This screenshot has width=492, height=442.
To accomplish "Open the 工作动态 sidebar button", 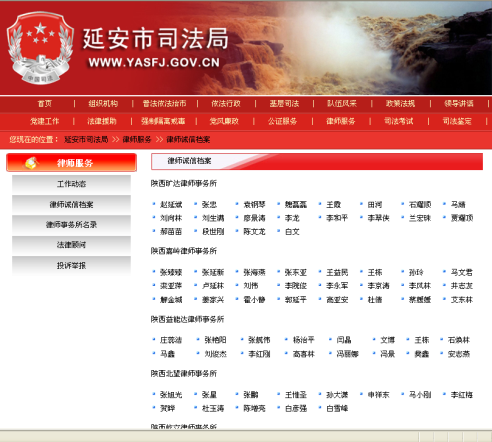I will click(x=71, y=184).
